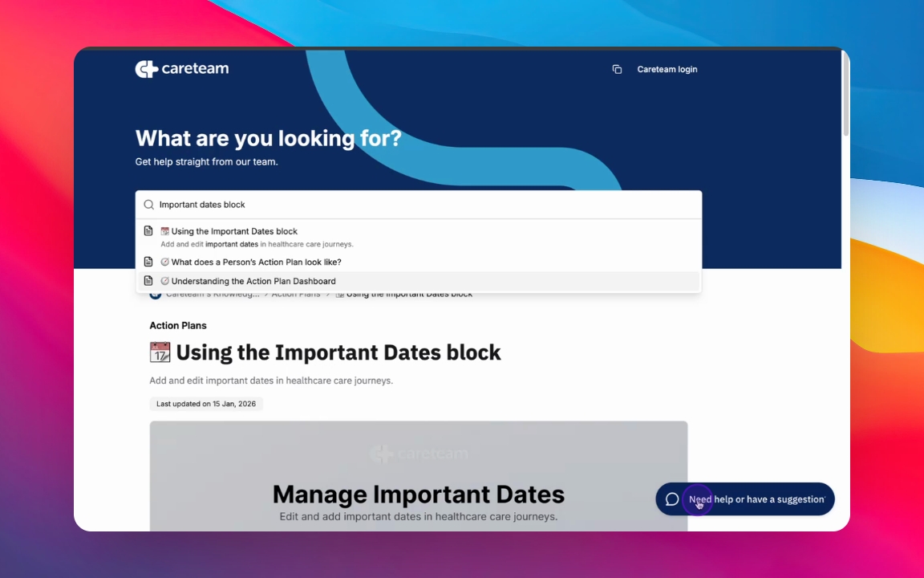Click document icon beside "Understanding the Action Plan Dashboard"

coord(148,281)
